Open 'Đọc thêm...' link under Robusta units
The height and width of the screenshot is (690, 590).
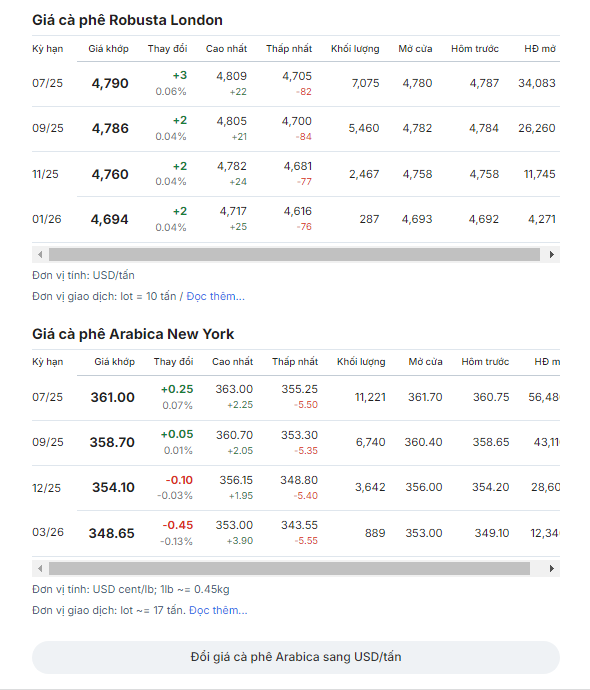pos(216,297)
